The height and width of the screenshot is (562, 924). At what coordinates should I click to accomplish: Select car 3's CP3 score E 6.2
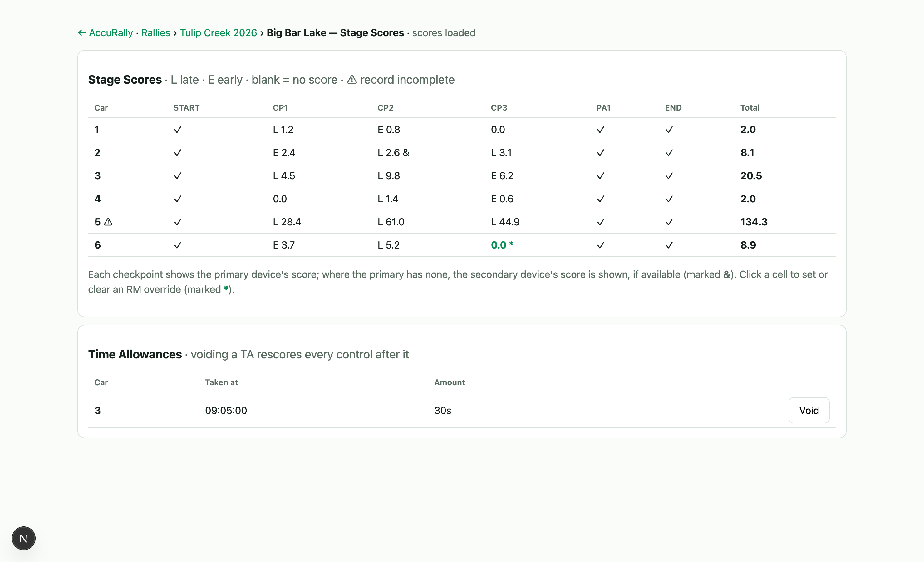click(x=502, y=176)
